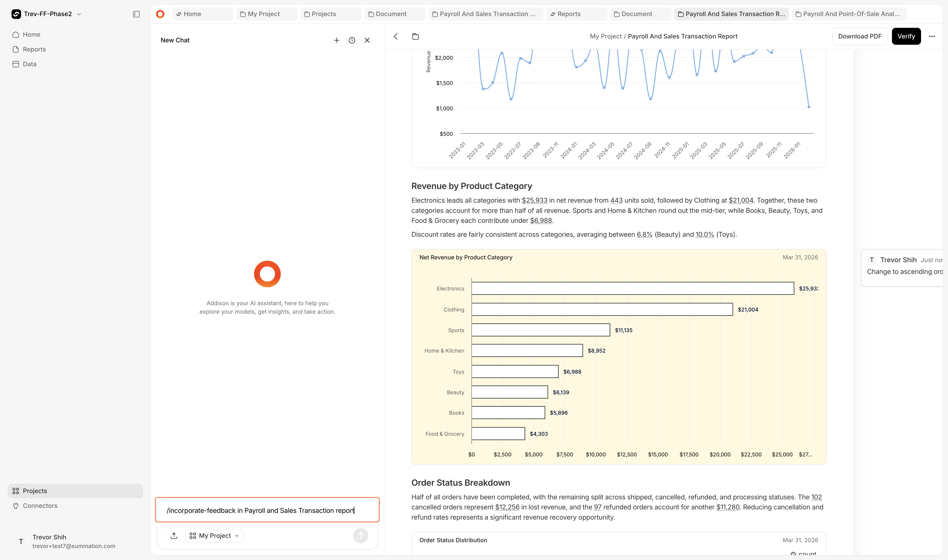
Task: Open chat history clock icon
Action: 352,40
